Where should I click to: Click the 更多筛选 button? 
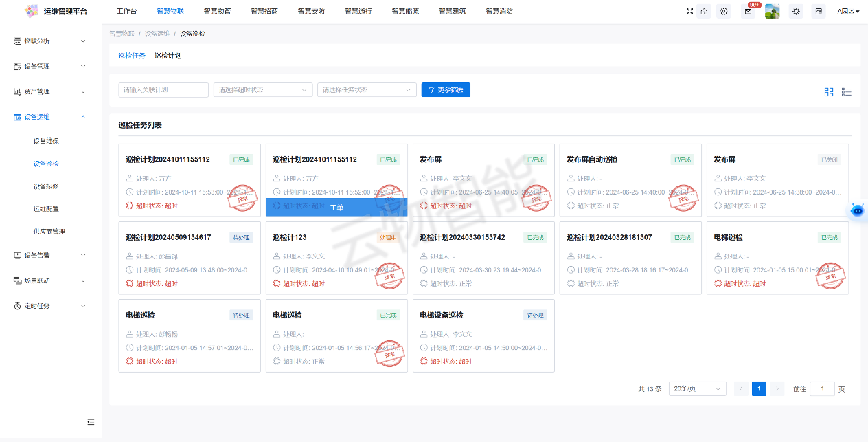446,90
